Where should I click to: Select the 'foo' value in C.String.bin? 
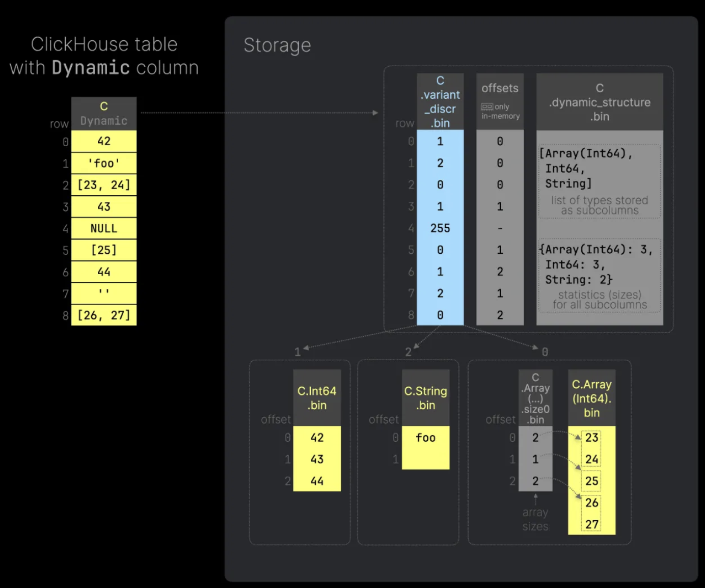click(x=425, y=438)
